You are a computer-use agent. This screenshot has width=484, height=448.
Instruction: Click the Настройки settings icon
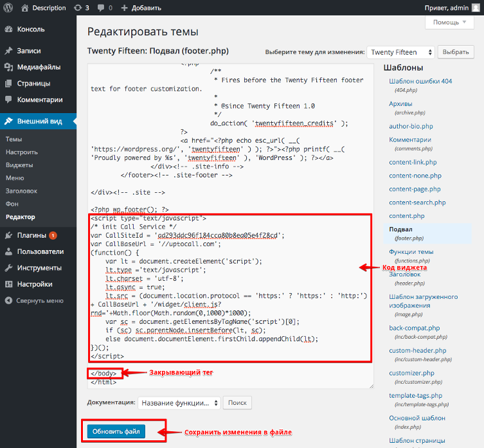(8, 284)
